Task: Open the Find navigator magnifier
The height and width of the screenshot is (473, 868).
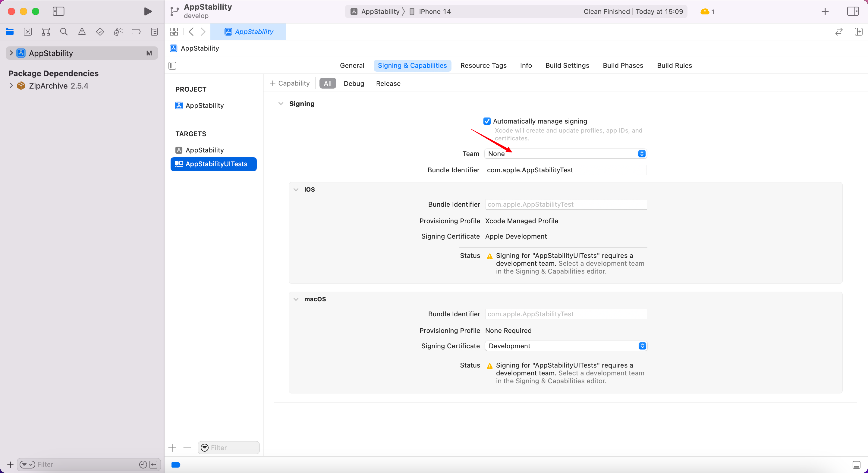Action: point(64,32)
